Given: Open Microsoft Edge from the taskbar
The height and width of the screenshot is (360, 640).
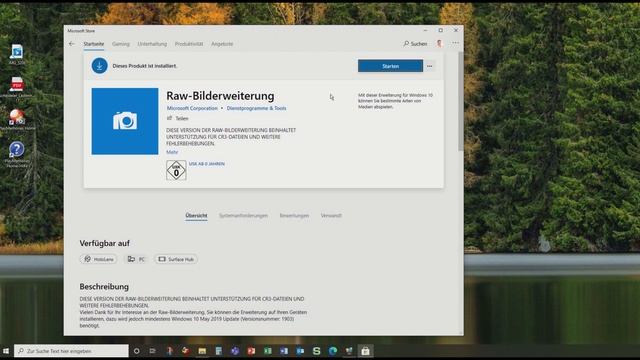Looking at the screenshot, I should (333, 351).
